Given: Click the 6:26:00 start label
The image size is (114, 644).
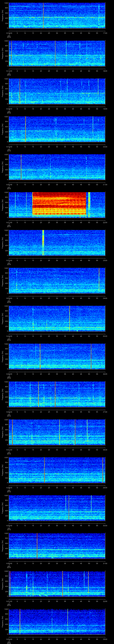Looking at the screenshot, I should click(9, 412).
